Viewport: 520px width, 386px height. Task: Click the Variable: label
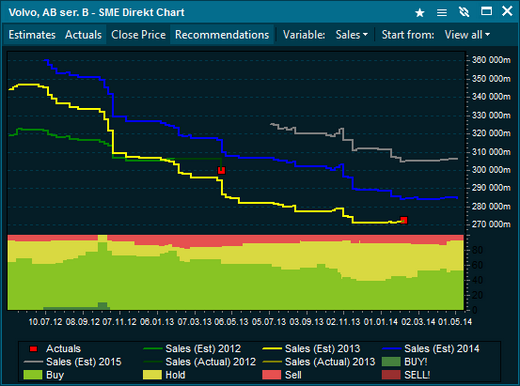[x=304, y=35]
